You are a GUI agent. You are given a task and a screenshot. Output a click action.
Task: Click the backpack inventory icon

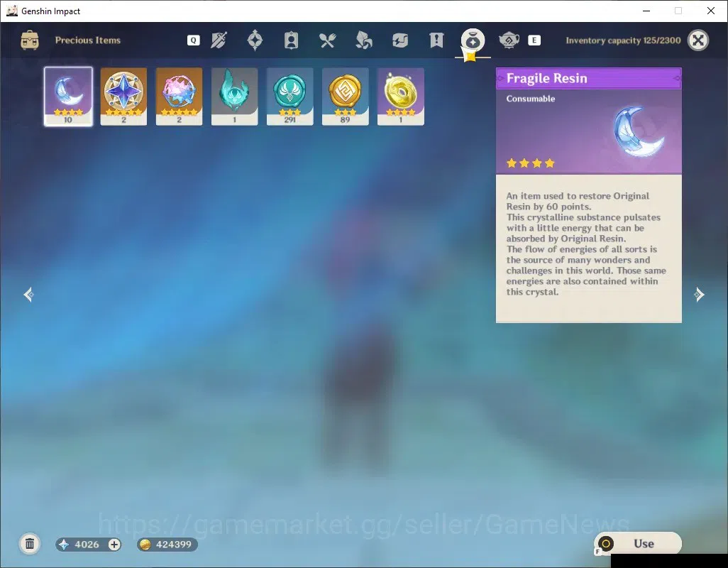pos(30,40)
